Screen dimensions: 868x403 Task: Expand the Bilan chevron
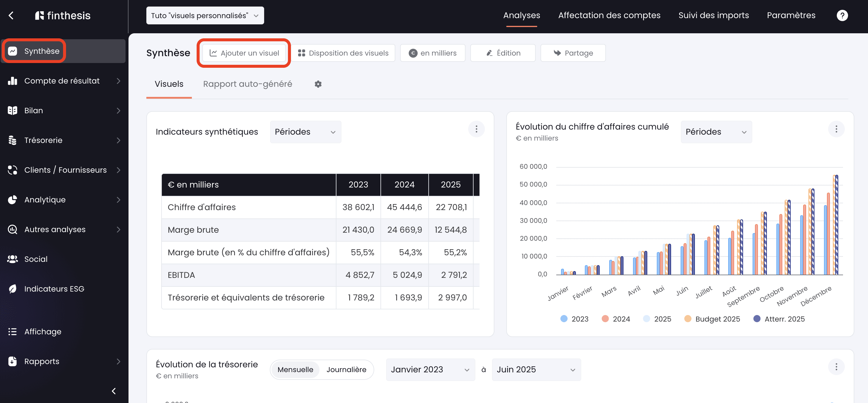tap(118, 111)
